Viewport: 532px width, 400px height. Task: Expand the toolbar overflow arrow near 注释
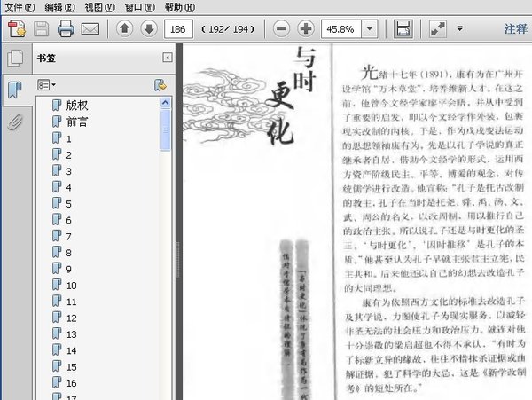pyautogui.click(x=459, y=29)
